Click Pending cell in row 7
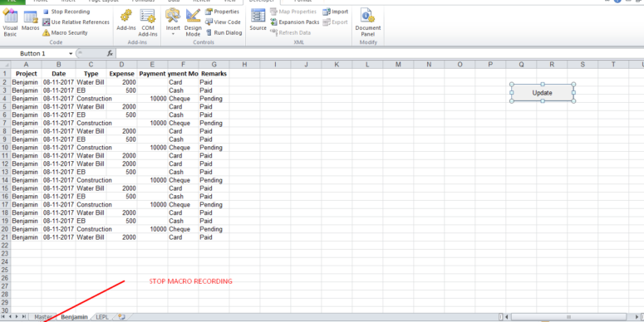The height and width of the screenshot is (322, 644). (214, 123)
